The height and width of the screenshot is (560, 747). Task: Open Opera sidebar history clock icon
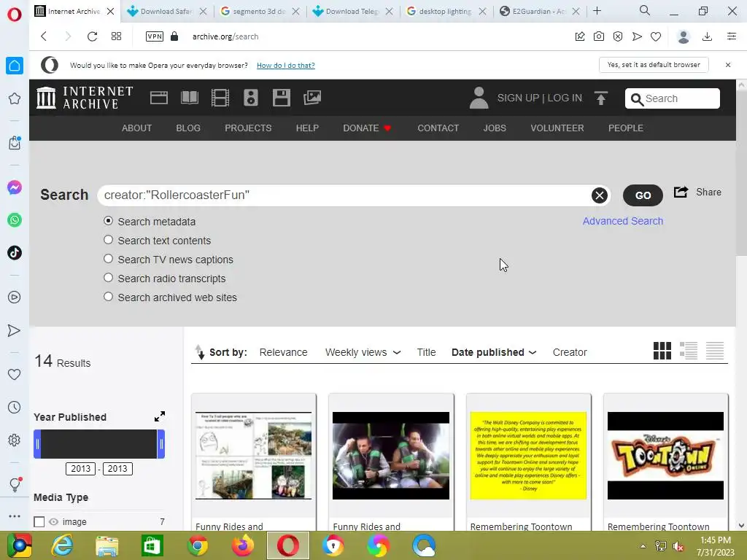click(x=15, y=407)
